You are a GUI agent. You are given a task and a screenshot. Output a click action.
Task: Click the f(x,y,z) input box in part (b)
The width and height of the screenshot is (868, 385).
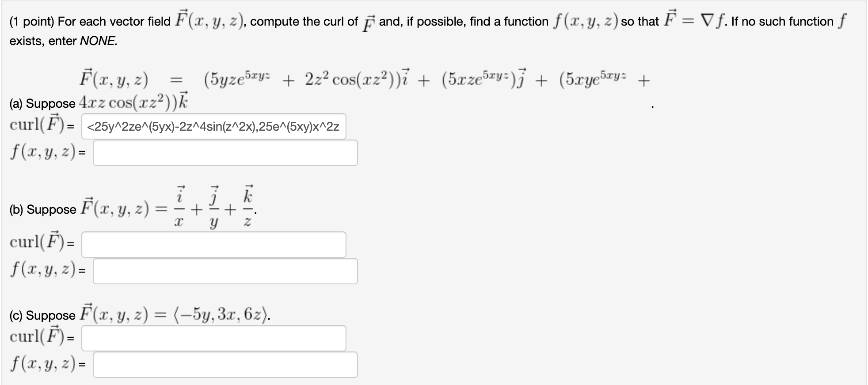click(225, 272)
